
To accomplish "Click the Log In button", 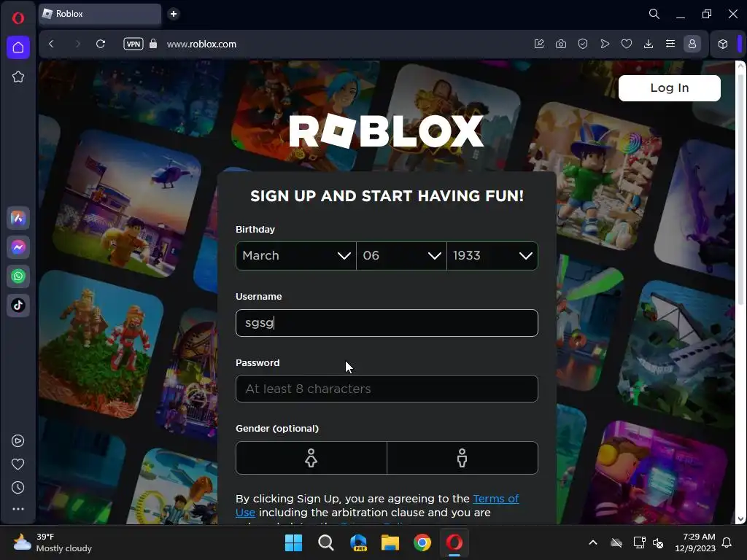I will click(x=670, y=88).
